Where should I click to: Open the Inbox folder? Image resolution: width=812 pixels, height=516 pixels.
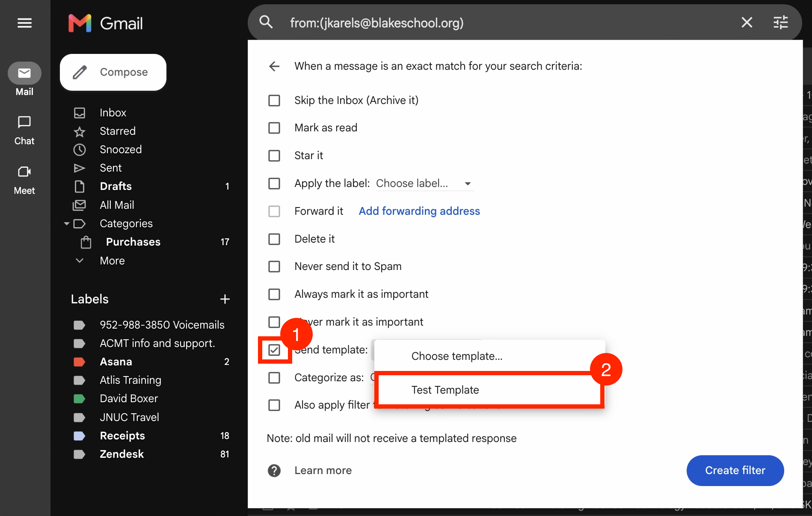[x=113, y=113]
